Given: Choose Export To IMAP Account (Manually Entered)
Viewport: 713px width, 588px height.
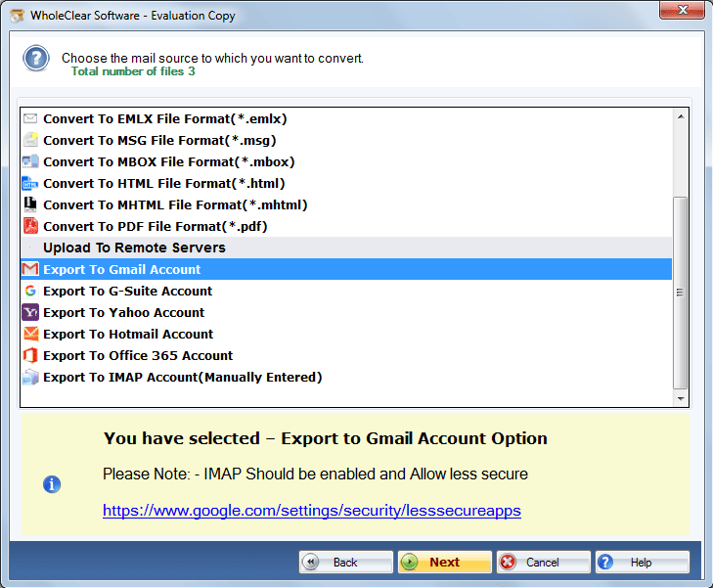Looking at the screenshot, I should (x=346, y=377).
